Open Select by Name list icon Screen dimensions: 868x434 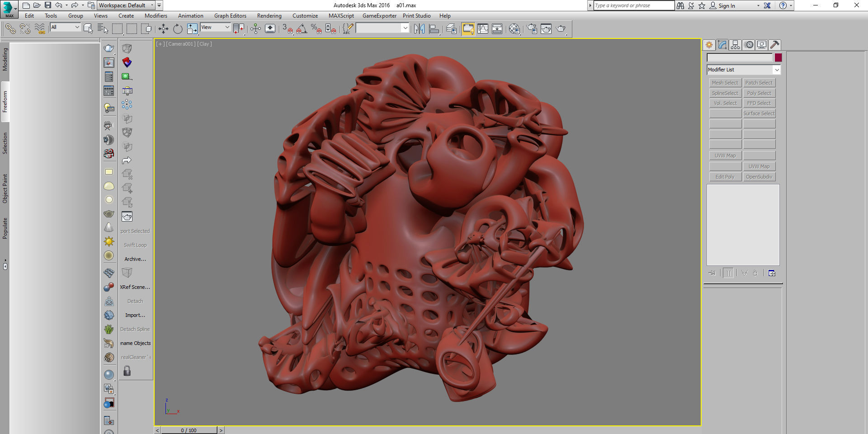click(103, 29)
